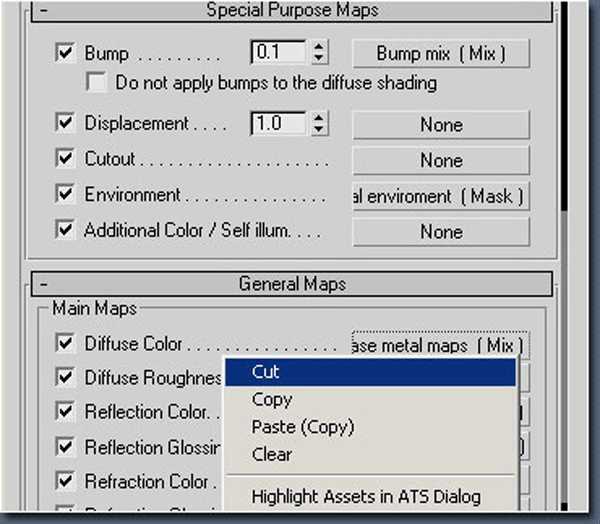Increase the Displacement value with the up arrow
This screenshot has width=600, height=524.
(x=319, y=119)
